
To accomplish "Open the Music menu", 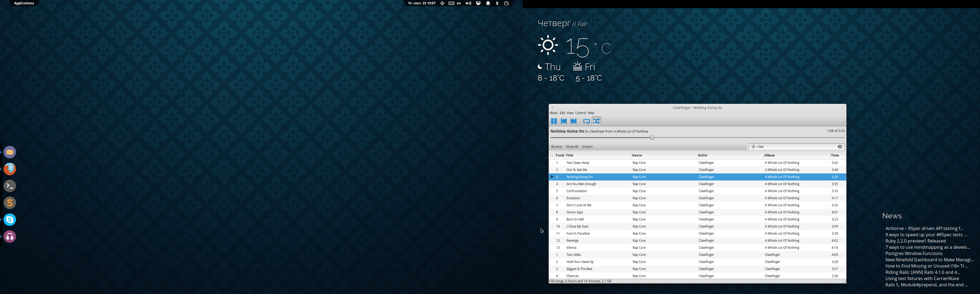I will click(553, 113).
